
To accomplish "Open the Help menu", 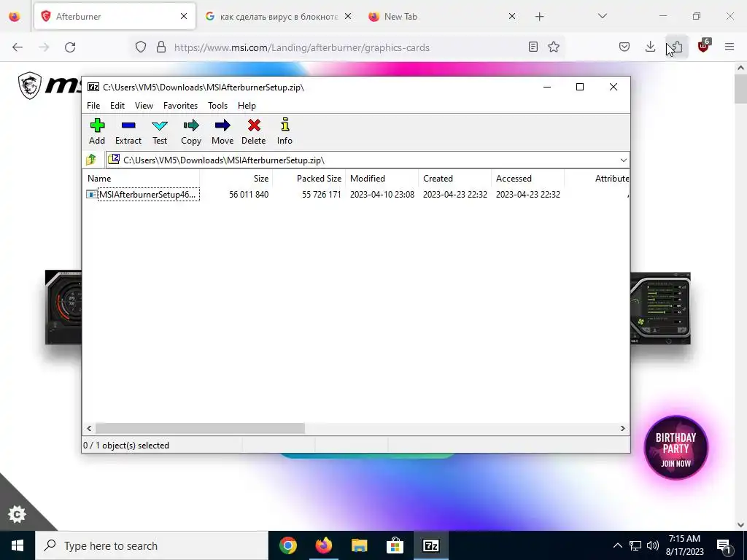I will point(247,106).
